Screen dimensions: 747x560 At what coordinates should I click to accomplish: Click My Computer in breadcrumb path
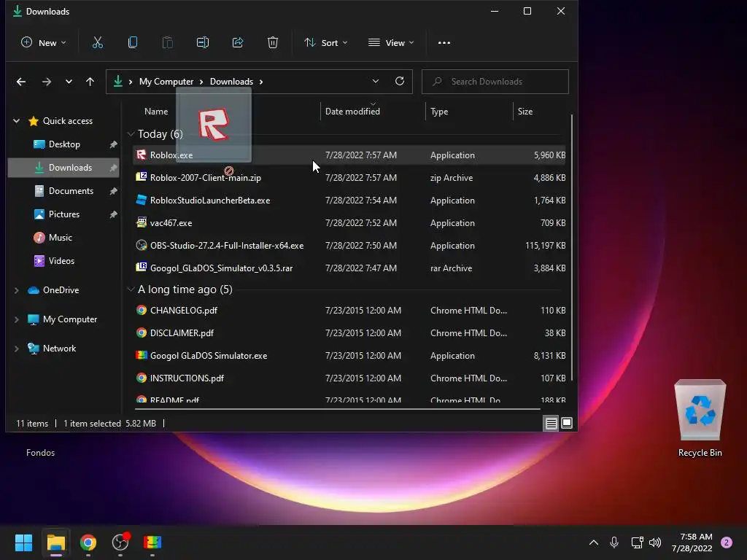click(166, 82)
